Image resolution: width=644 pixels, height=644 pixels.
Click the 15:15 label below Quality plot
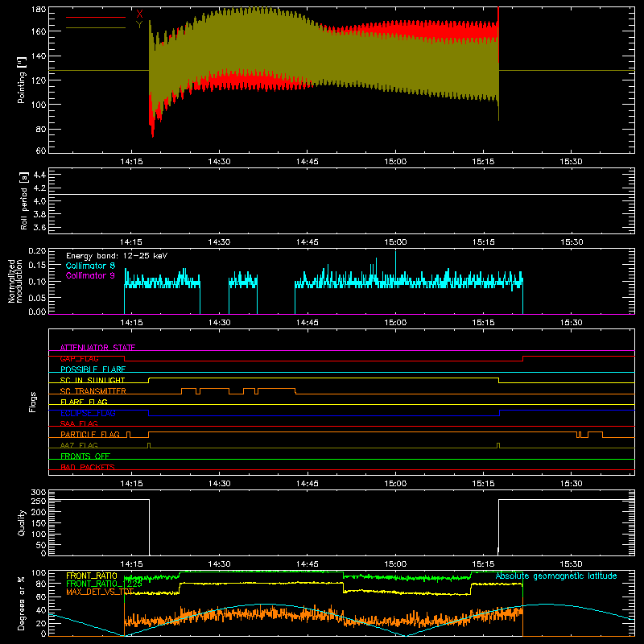(x=483, y=564)
